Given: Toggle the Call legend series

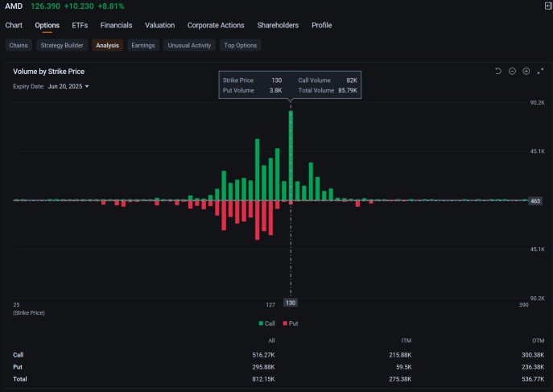Looking at the screenshot, I should point(266,324).
